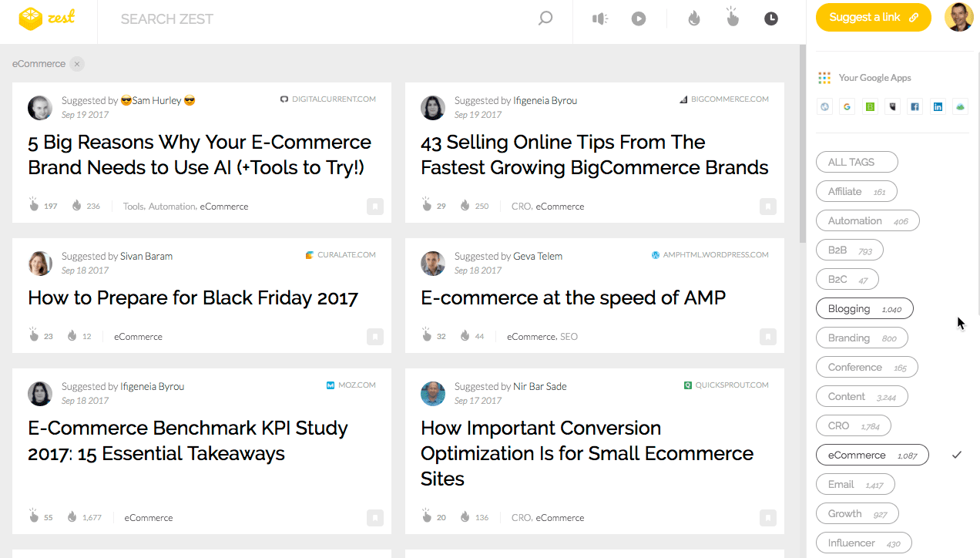Click the search magnifier icon

coord(545,17)
